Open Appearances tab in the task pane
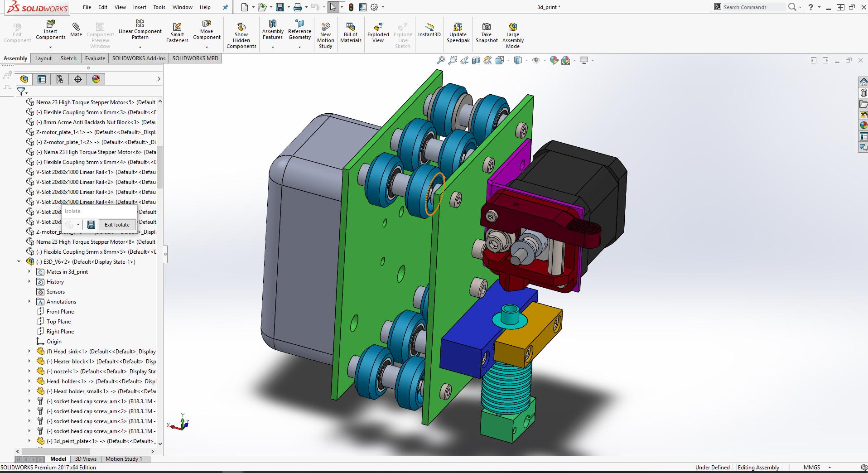This screenshot has height=473, width=868. (x=863, y=125)
